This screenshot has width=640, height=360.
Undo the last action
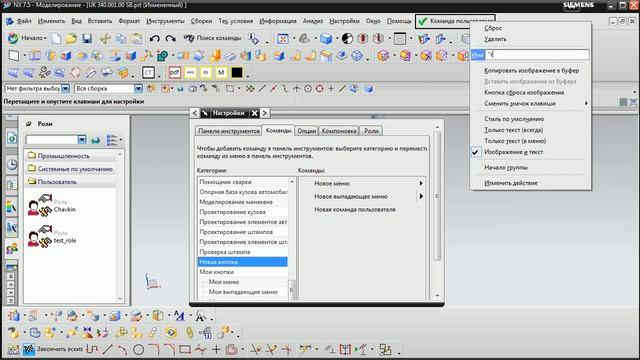point(154,39)
